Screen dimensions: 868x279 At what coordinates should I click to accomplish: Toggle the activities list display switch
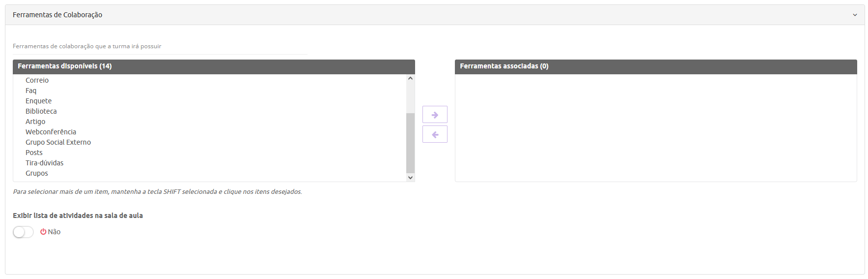tap(23, 232)
